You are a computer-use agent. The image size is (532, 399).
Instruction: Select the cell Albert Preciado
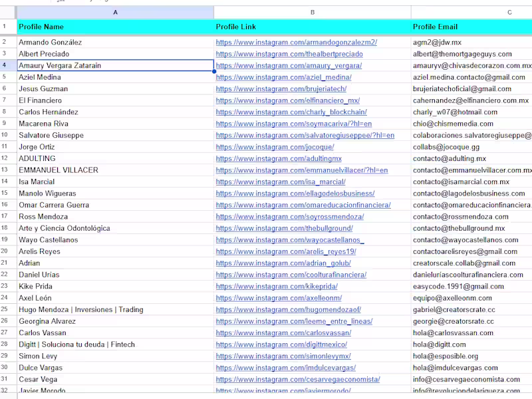coord(115,54)
